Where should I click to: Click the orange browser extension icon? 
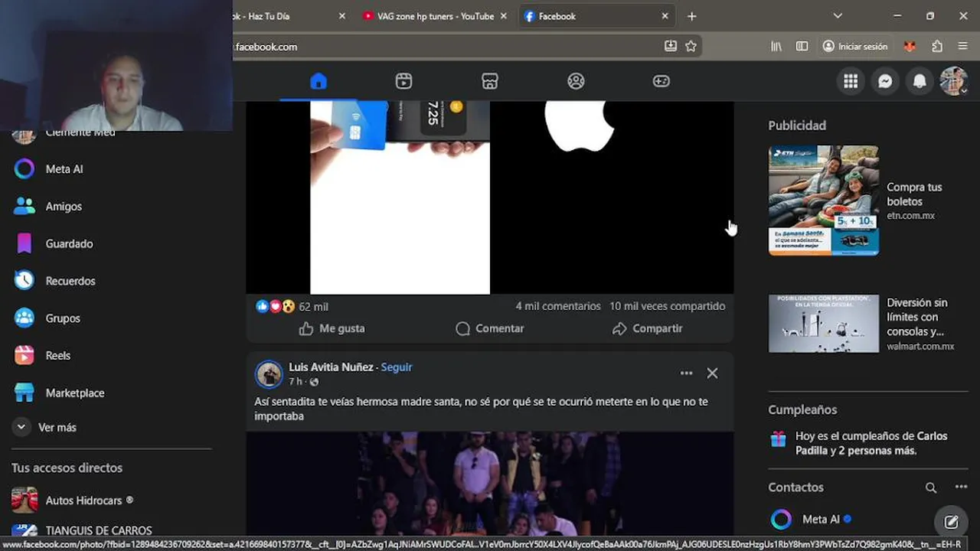pos(910,47)
